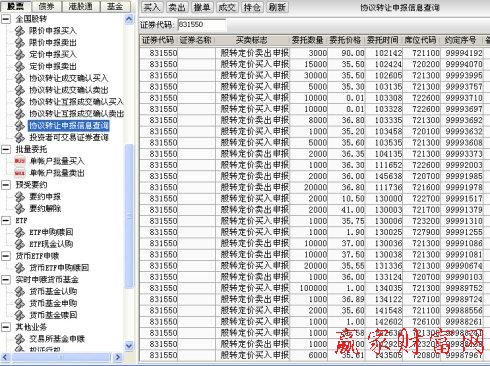Switch to the 股票 tab
This screenshot has width=490, height=366.
click(15, 7)
